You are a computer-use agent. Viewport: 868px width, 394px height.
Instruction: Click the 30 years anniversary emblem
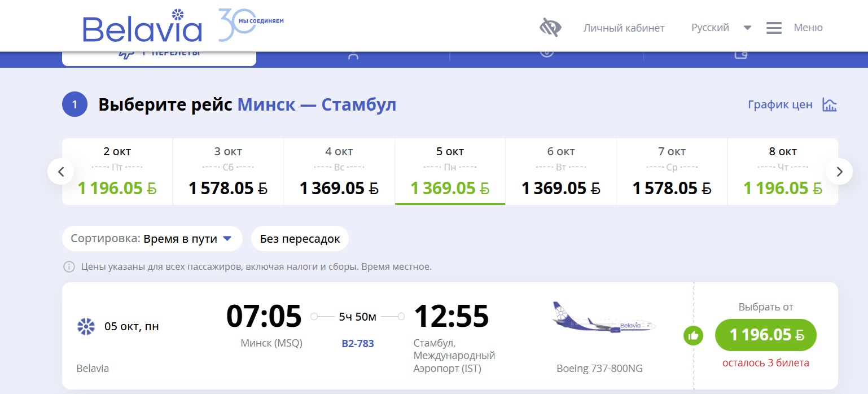pos(251,25)
